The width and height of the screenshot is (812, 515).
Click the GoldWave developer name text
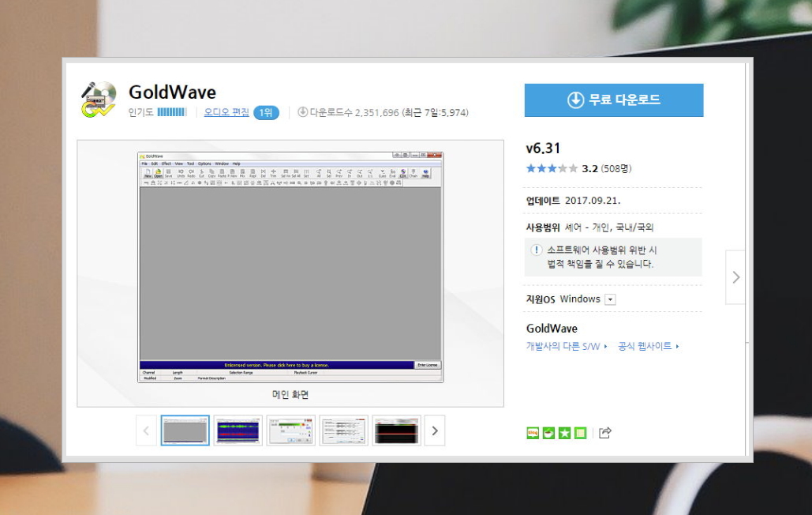pyautogui.click(x=552, y=329)
